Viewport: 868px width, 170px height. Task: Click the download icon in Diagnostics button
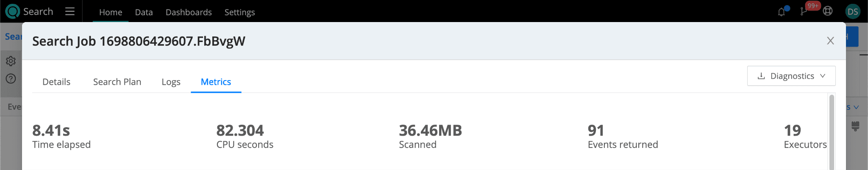tap(761, 76)
